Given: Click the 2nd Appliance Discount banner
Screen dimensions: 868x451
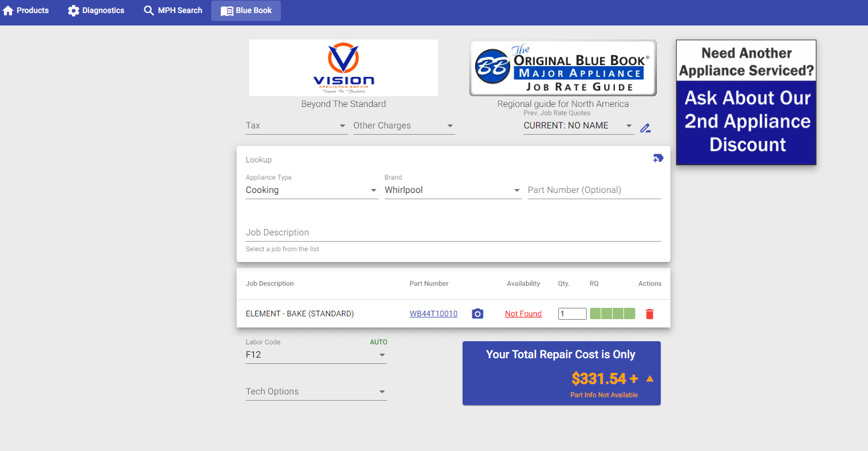Looking at the screenshot, I should pyautogui.click(x=746, y=102).
